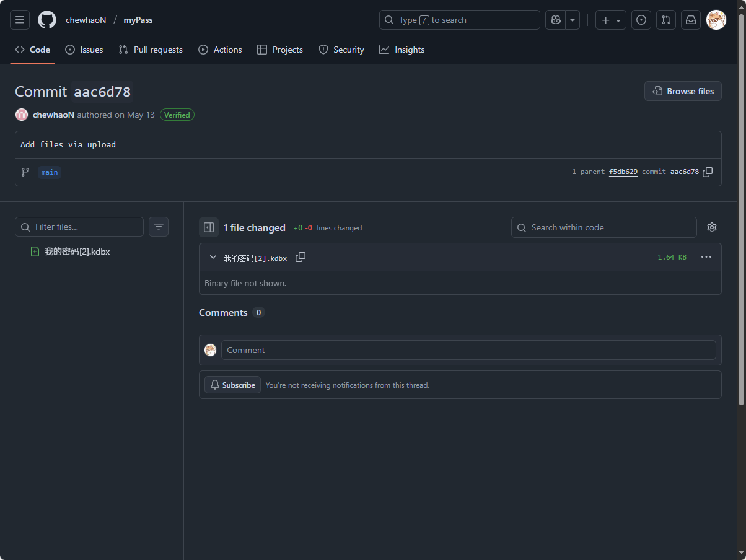Collapse the 我的密码[2].kdbx diff
The height and width of the screenshot is (560, 746).
[213, 257]
